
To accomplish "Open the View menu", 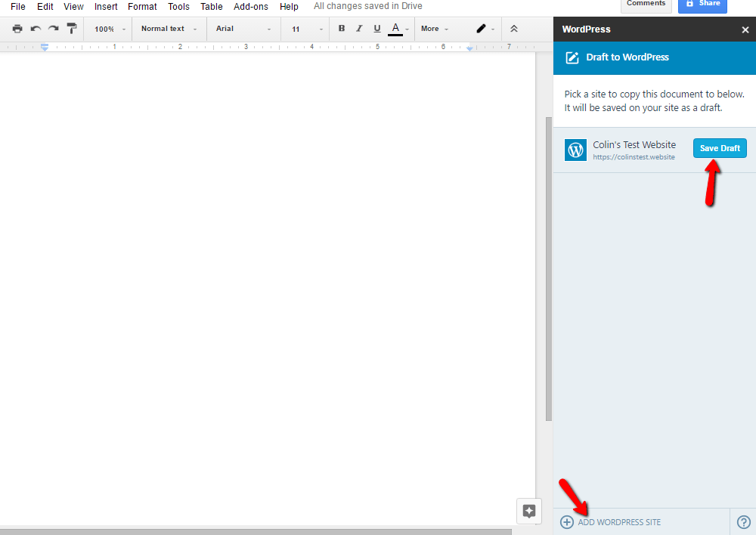I will click(73, 7).
